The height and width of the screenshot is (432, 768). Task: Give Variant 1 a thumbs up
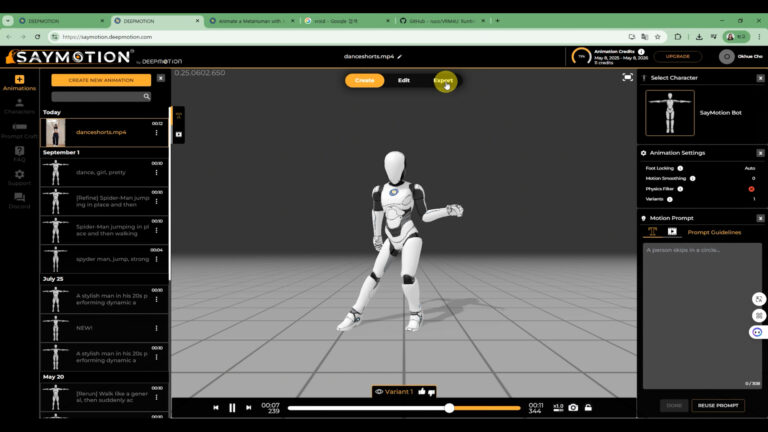[422, 392]
